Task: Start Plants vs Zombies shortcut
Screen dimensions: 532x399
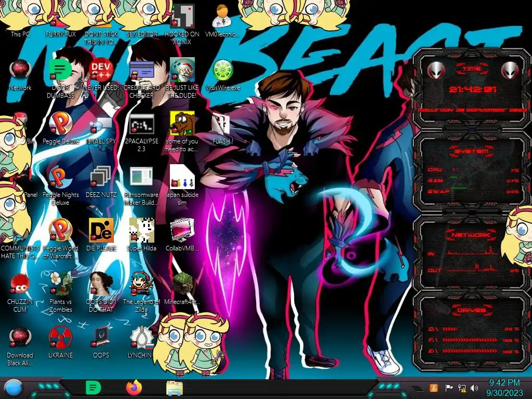Action: pyautogui.click(x=60, y=292)
